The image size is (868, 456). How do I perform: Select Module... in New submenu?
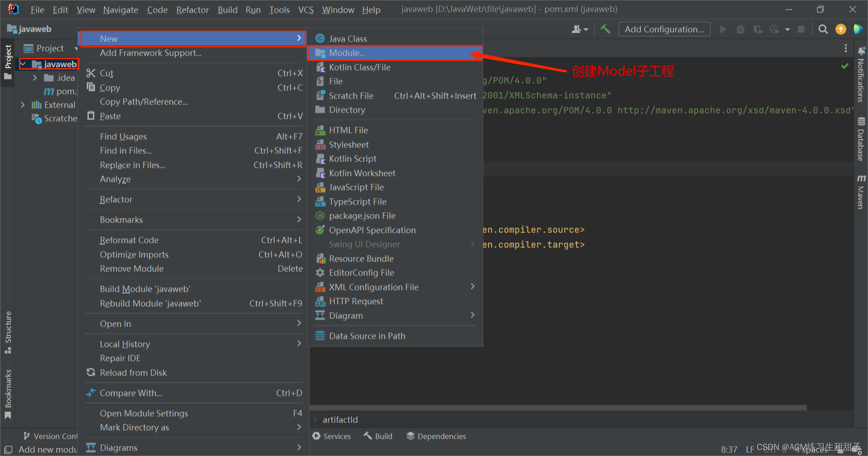pyautogui.click(x=395, y=53)
